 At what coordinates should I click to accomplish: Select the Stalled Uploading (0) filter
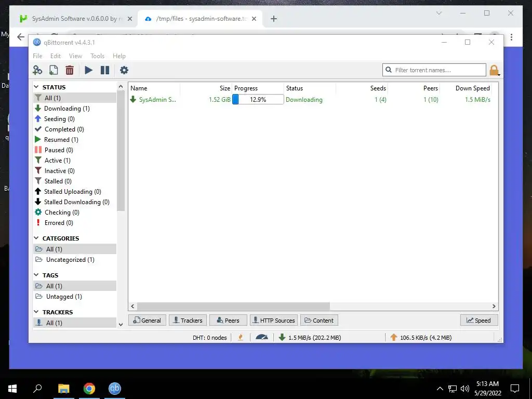click(75, 191)
